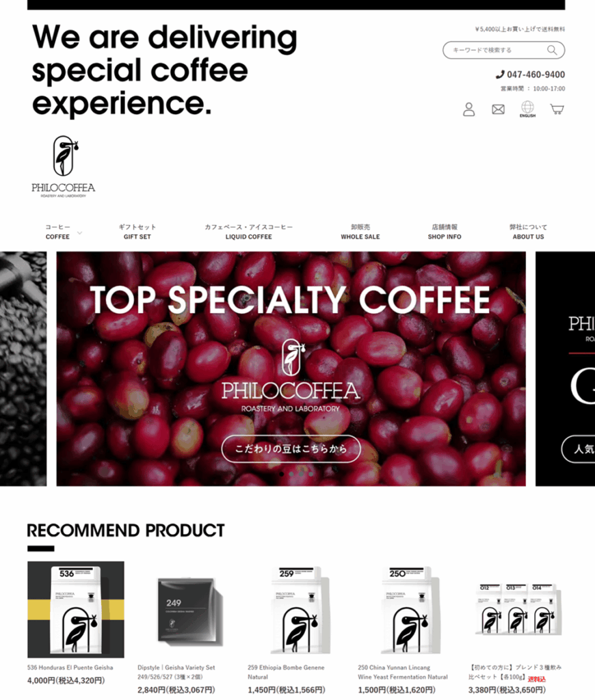Open the ABOUT US menu item
This screenshot has height=700, width=595.
point(529,232)
